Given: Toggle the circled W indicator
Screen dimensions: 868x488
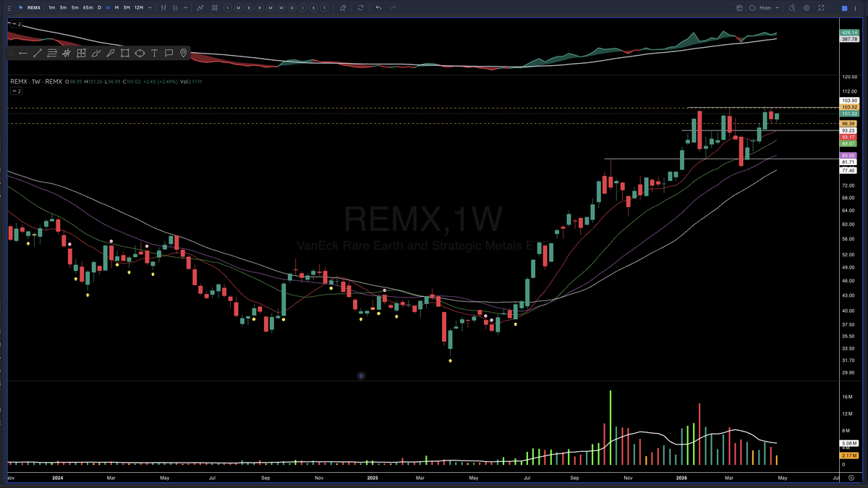Looking at the screenshot, I should [x=281, y=7].
